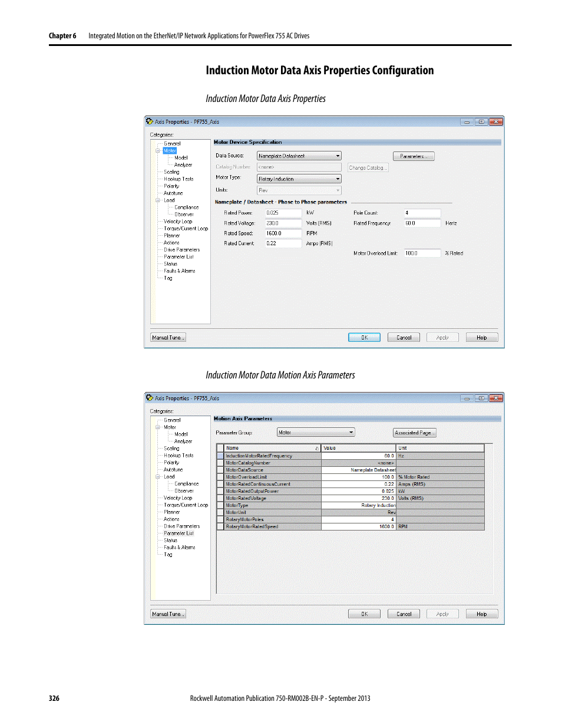Select Hookup Tests in the upper tree

[x=178, y=179]
